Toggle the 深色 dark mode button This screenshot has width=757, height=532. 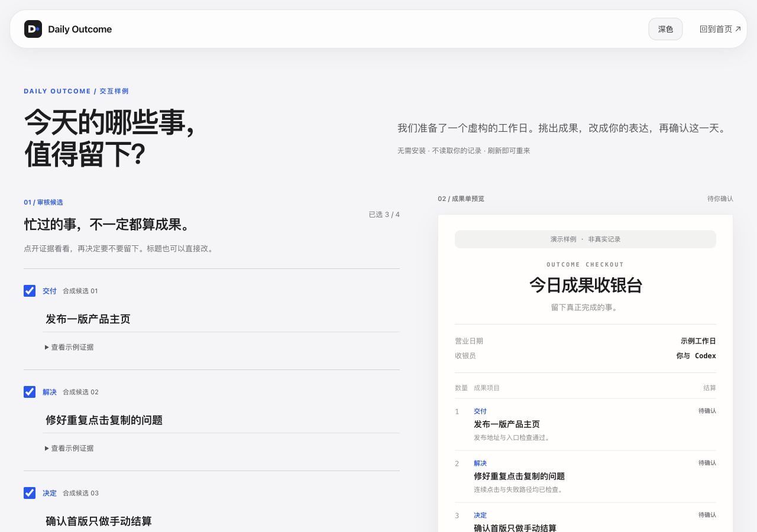pyautogui.click(x=665, y=29)
